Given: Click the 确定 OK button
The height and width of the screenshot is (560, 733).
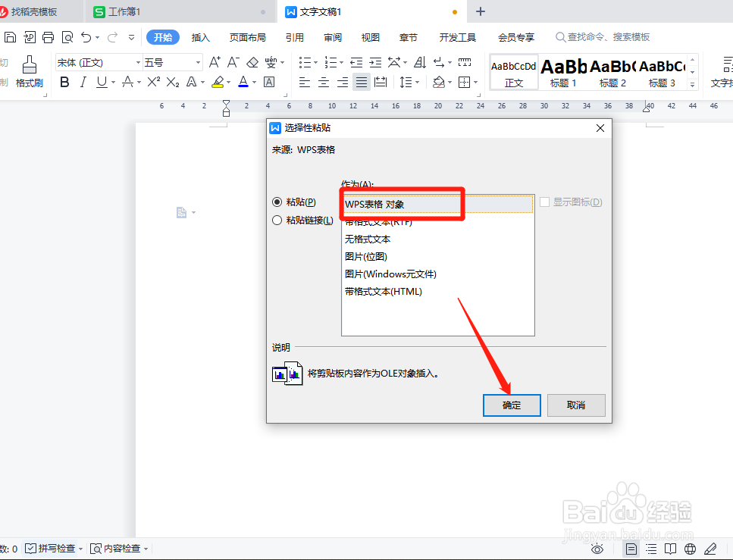Looking at the screenshot, I should tap(512, 405).
